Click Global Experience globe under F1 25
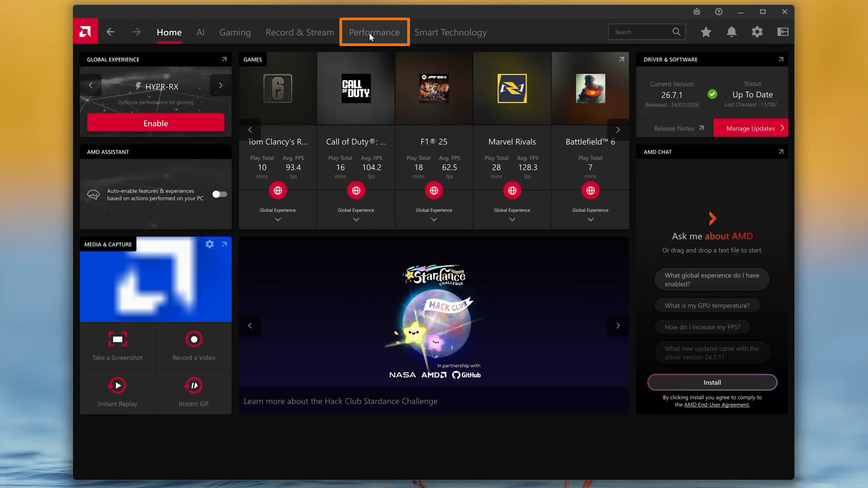This screenshot has width=868, height=488. 434,190
